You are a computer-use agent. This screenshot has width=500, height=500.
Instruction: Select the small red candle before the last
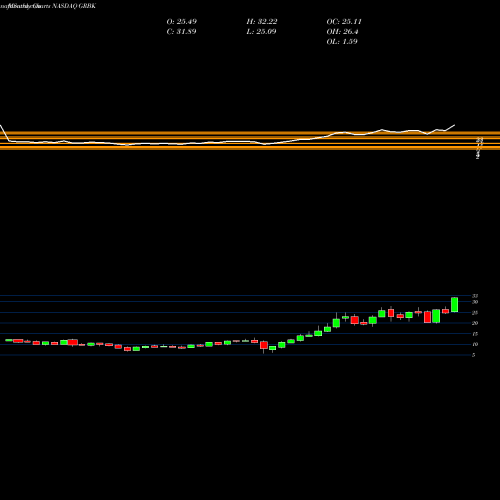pos(445,311)
